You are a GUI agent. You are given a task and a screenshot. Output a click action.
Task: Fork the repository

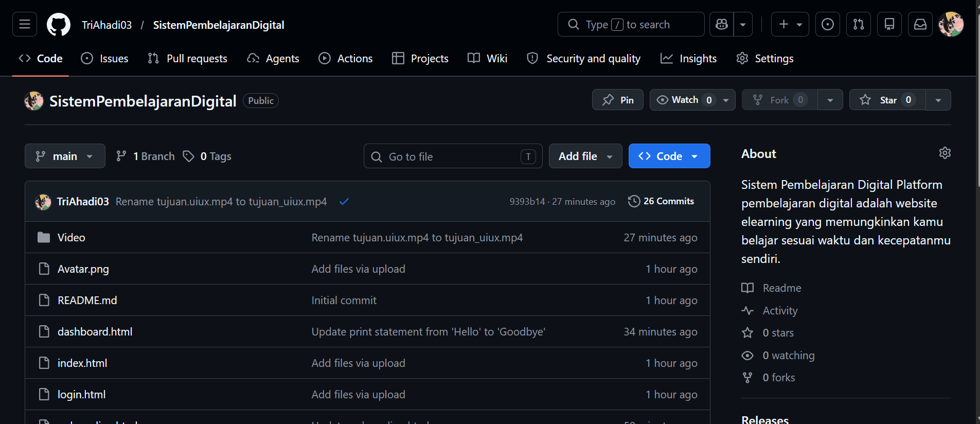(780, 100)
